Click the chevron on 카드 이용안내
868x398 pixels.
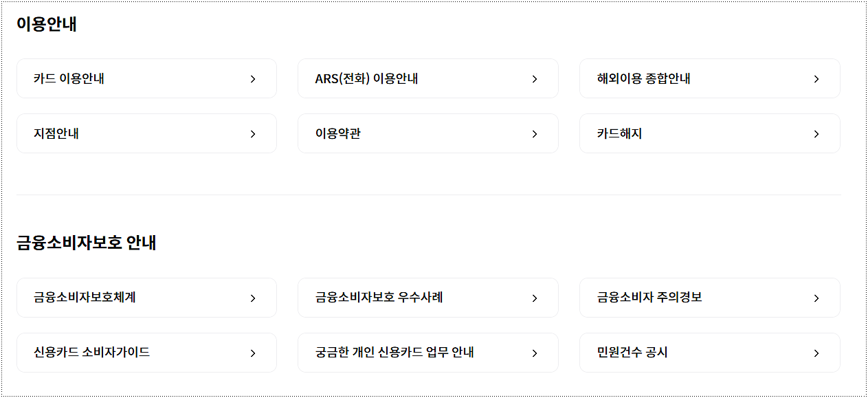253,78
